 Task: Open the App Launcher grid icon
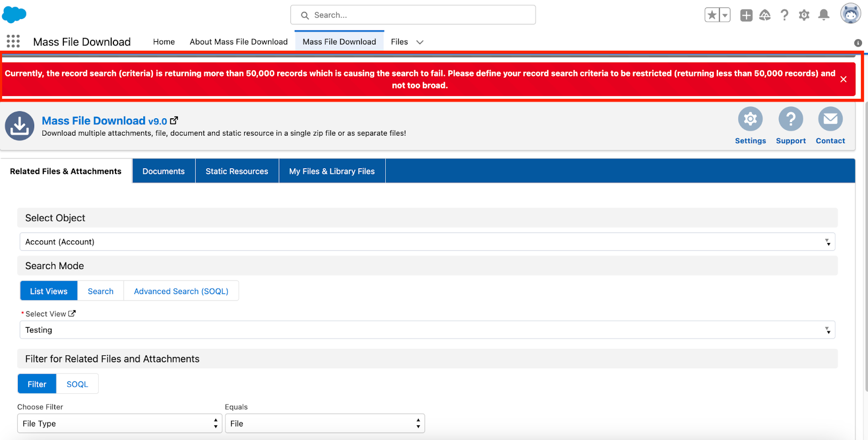pos(13,41)
